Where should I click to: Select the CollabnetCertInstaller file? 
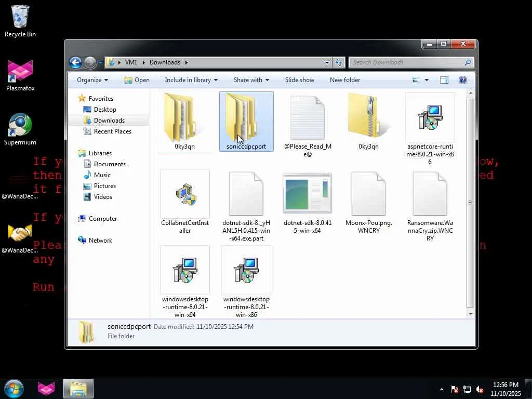point(185,202)
